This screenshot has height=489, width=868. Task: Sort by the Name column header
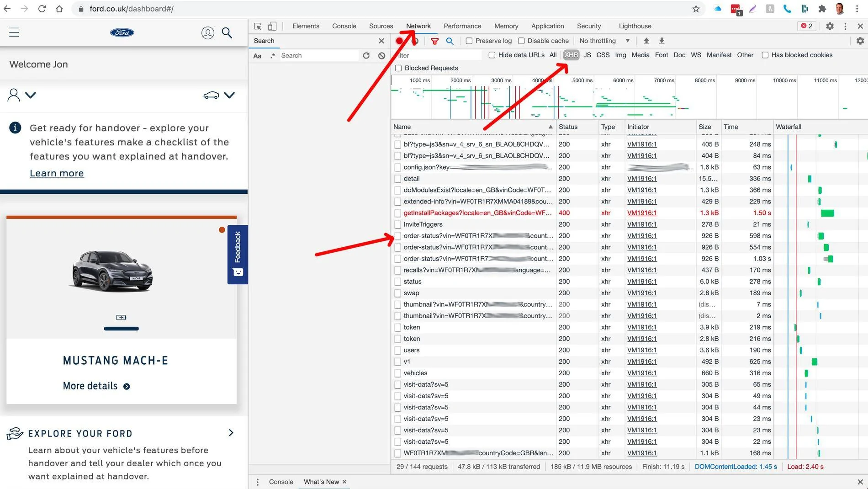coord(473,127)
